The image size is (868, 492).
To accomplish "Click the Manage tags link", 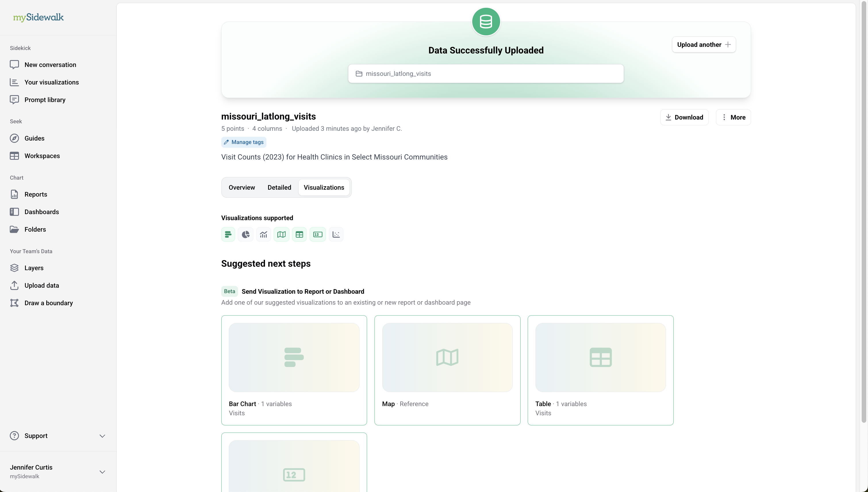I will coord(244,142).
